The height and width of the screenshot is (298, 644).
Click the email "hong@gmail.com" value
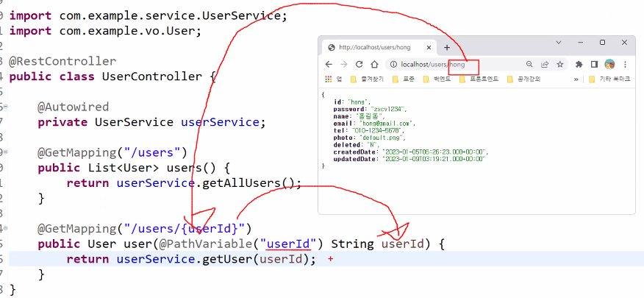click(x=387, y=124)
